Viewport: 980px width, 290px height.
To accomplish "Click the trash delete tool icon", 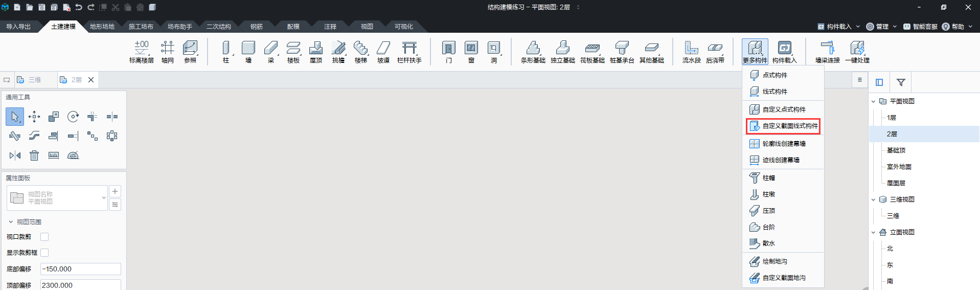I will (x=34, y=155).
